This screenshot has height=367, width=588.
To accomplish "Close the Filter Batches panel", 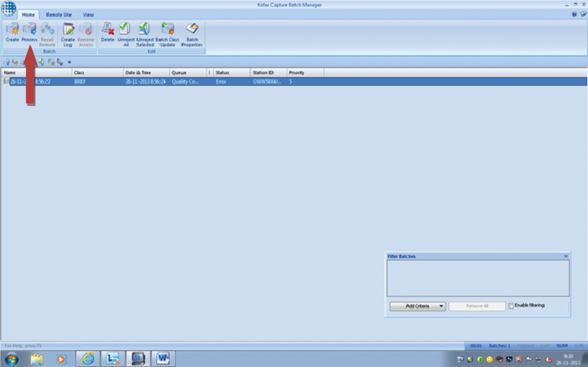I will click(566, 256).
